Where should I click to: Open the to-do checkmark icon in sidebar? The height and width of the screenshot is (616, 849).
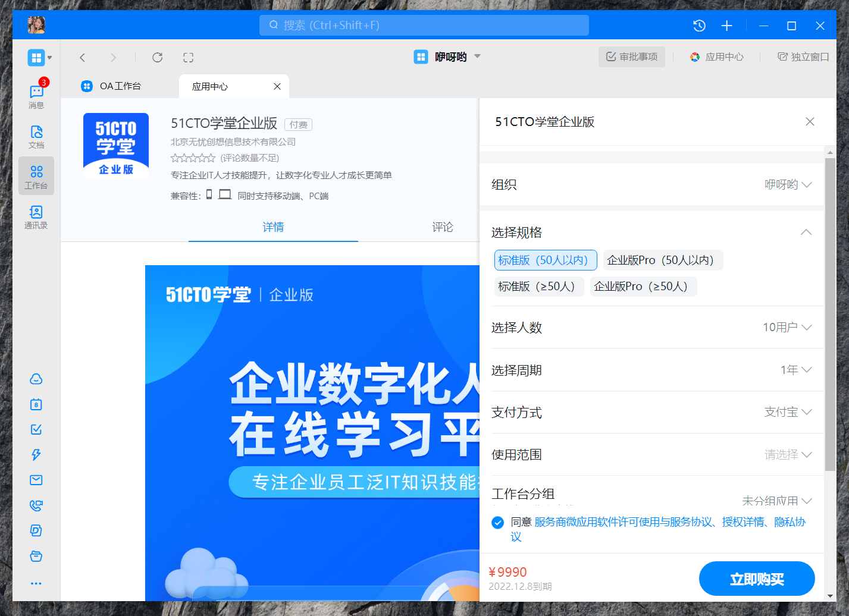(x=36, y=429)
